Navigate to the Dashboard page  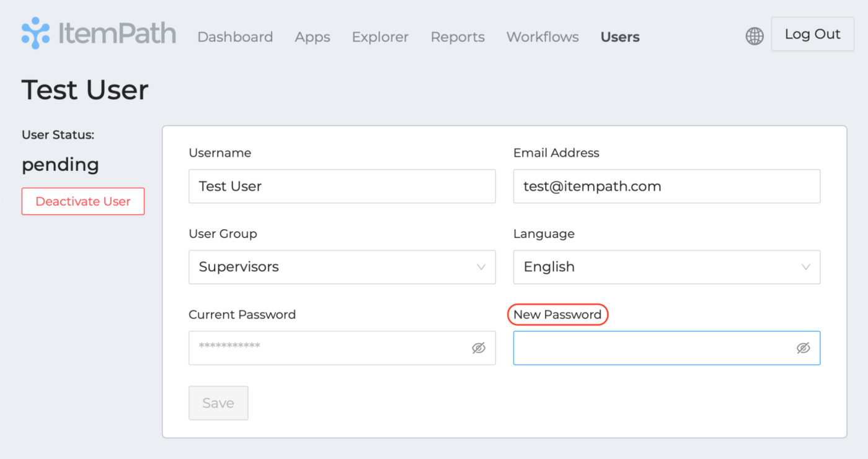(235, 37)
